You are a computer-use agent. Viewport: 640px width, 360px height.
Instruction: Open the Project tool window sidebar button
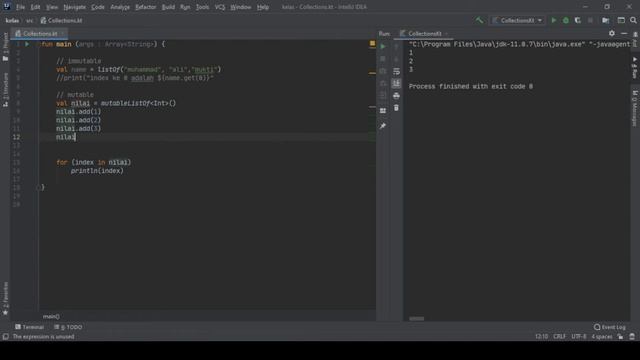pyautogui.click(x=5, y=46)
